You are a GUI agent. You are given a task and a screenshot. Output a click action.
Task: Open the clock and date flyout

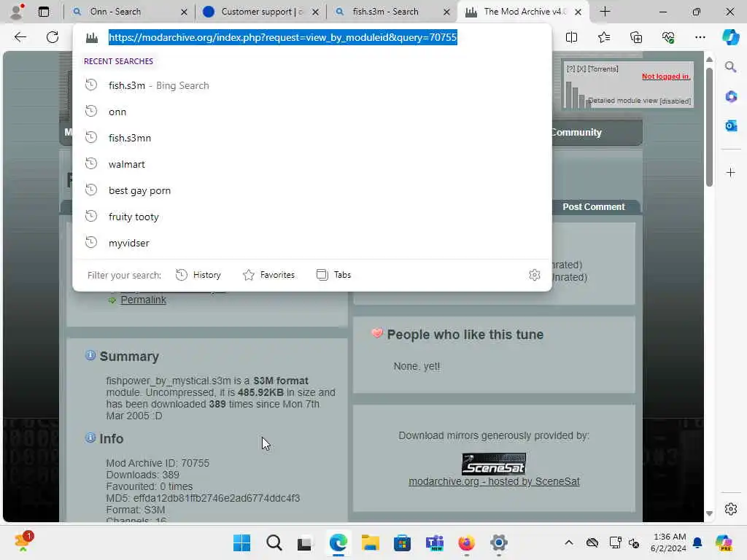669,542
